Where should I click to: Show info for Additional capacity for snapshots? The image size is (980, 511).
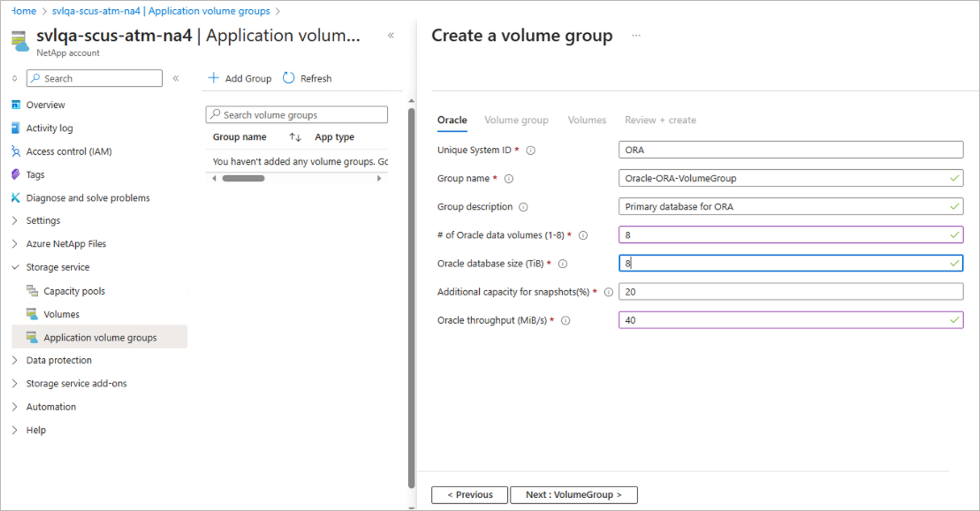click(x=609, y=292)
